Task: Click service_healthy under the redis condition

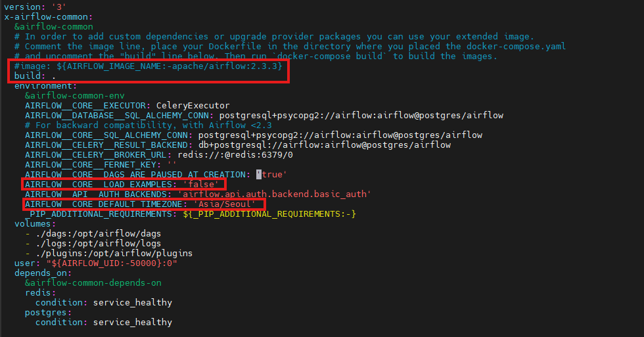Action: click(x=132, y=302)
